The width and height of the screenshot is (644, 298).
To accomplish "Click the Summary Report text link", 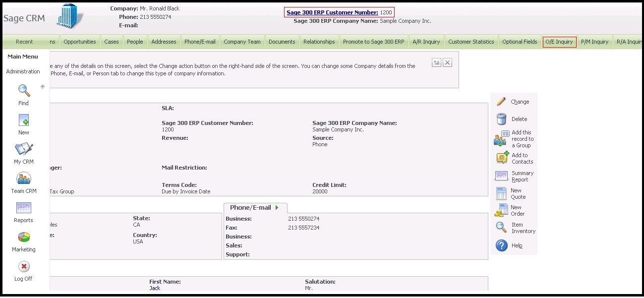I will [523, 177].
